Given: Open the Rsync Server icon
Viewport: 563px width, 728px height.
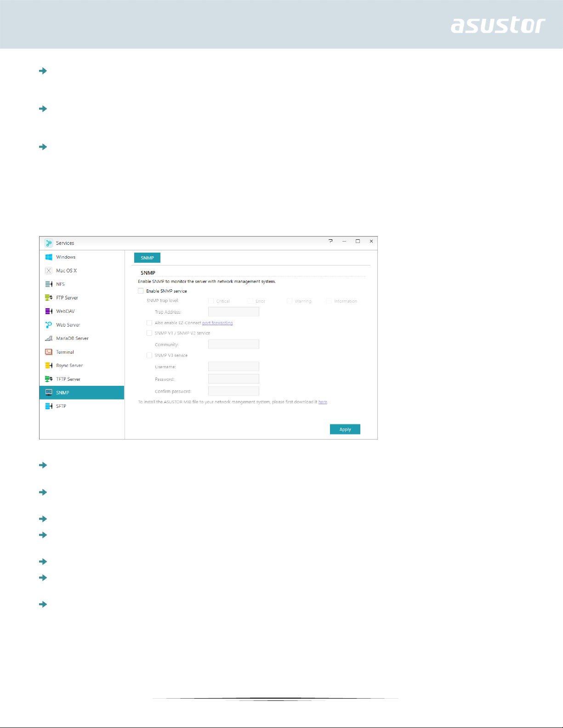Looking at the screenshot, I should coord(49,366).
